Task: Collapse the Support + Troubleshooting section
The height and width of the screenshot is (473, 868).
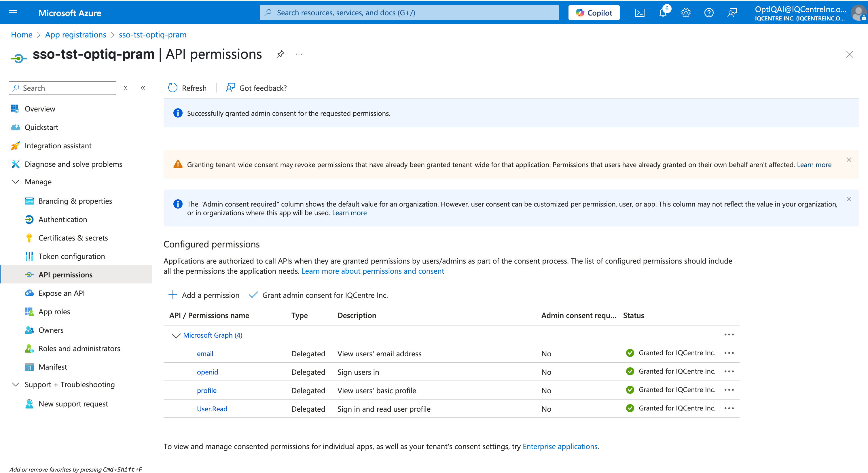Action: click(16, 385)
